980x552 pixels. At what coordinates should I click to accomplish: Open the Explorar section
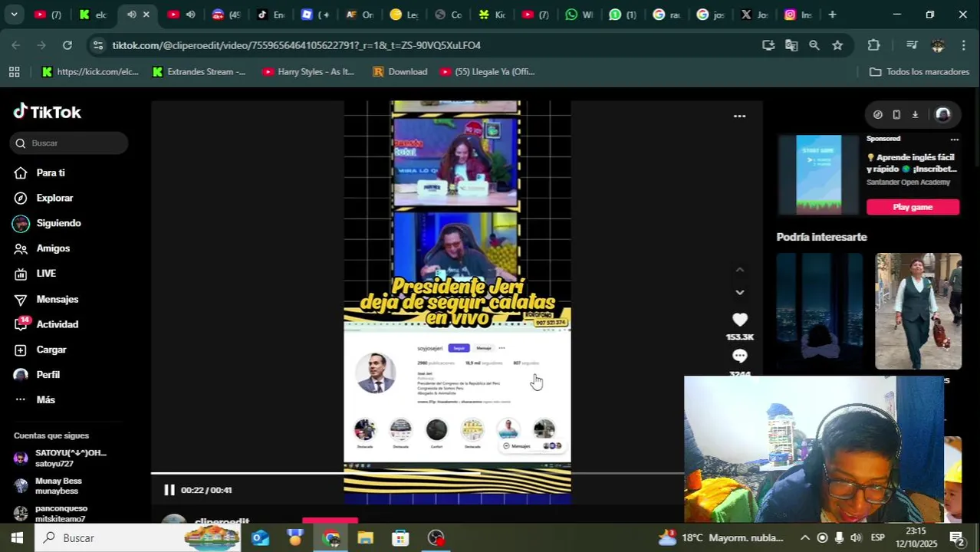point(54,198)
